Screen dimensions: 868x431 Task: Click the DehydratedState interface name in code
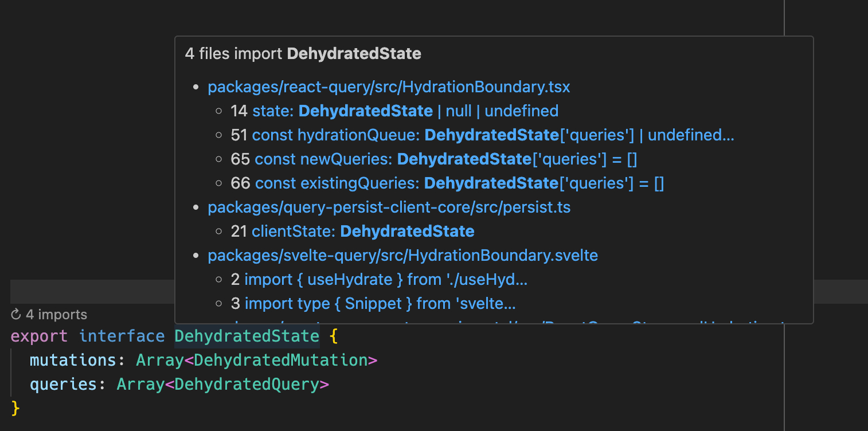click(247, 336)
